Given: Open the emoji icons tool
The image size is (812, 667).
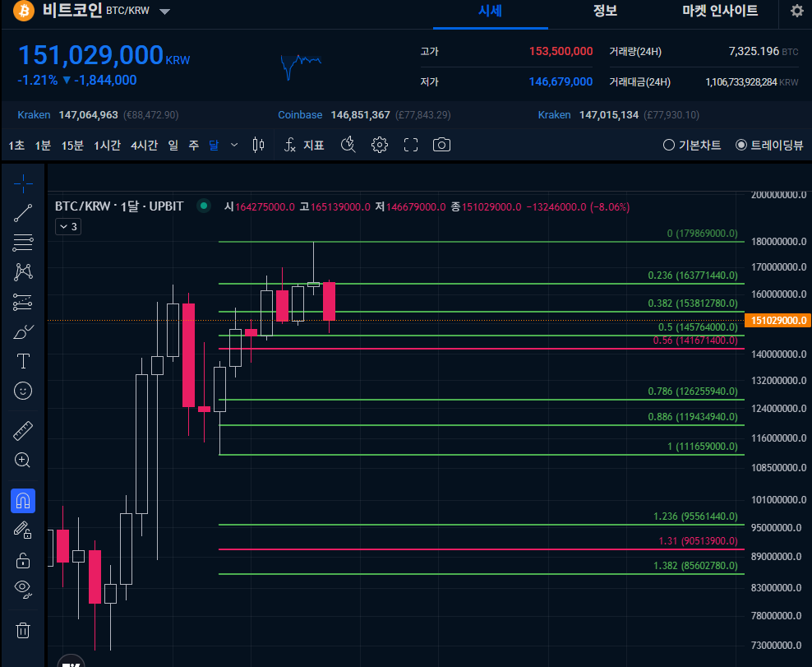Looking at the screenshot, I should [x=23, y=391].
